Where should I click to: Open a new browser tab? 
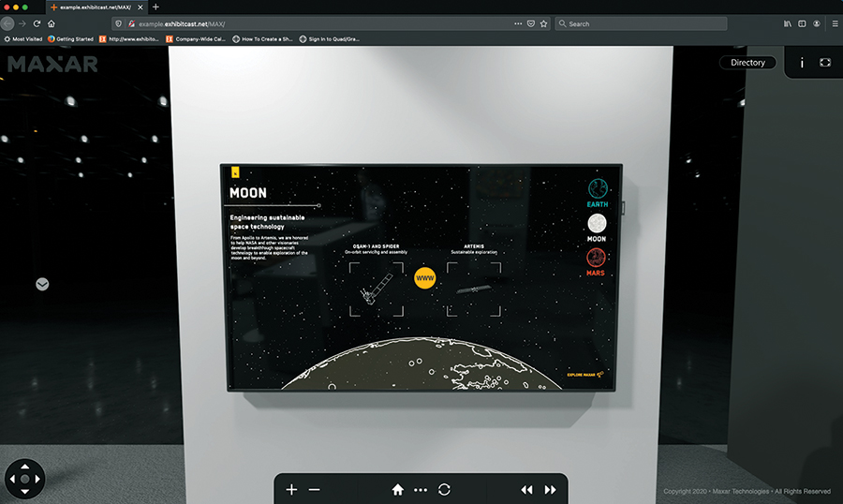pyautogui.click(x=155, y=7)
